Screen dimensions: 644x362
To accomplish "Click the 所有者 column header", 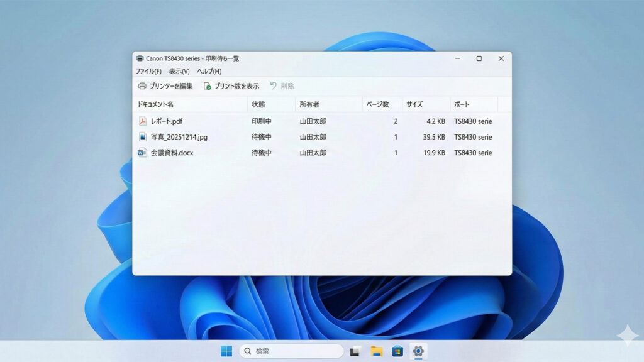I will click(309, 104).
